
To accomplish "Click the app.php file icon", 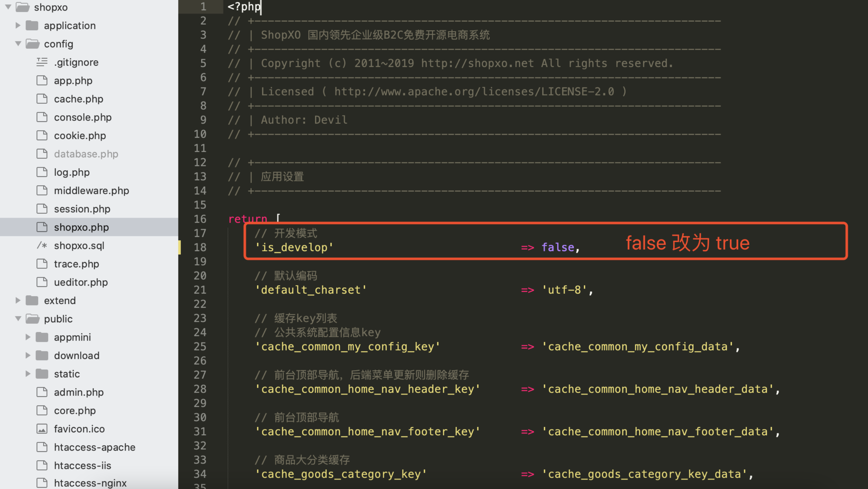I will [42, 80].
